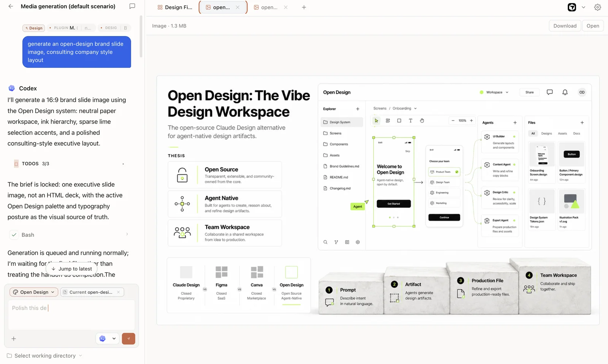Click the 'Image · 1.3 MB' file info text
The width and height of the screenshot is (608, 364).
(x=169, y=26)
